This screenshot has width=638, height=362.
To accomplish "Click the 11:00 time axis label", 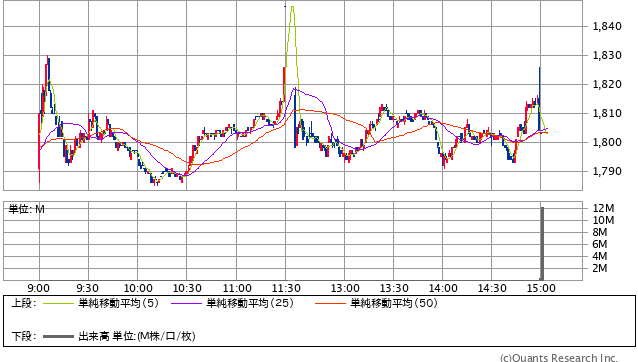I will pyautogui.click(x=237, y=288).
